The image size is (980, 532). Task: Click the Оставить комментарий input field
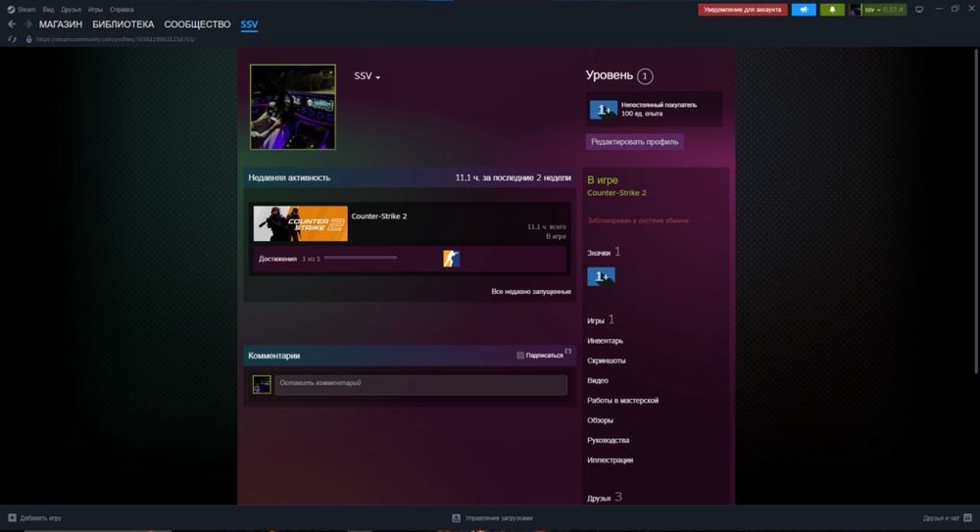click(x=421, y=384)
